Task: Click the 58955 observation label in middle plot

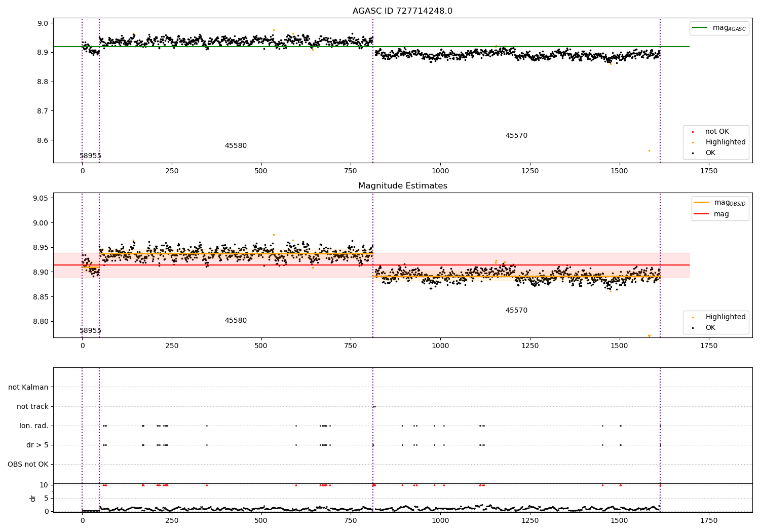Action: pyautogui.click(x=90, y=331)
